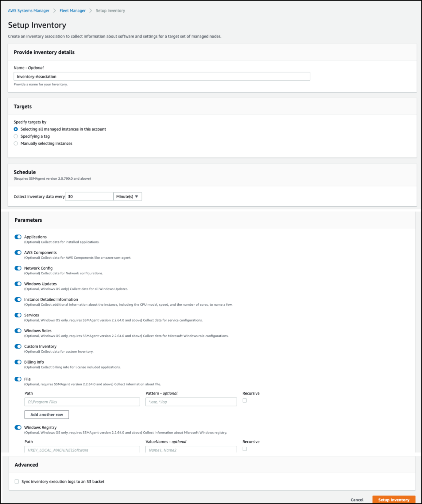This screenshot has height=504, width=422.
Task: Enable Sync inventory execution logs checkbox
Action: [x=17, y=482]
